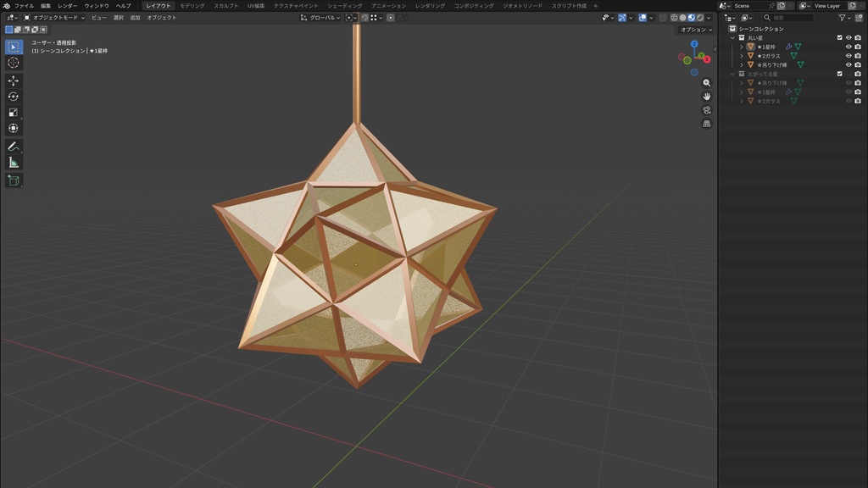This screenshot has width=868, height=488.
Task: Select the Move tool
Action: pyautogui.click(x=14, y=80)
